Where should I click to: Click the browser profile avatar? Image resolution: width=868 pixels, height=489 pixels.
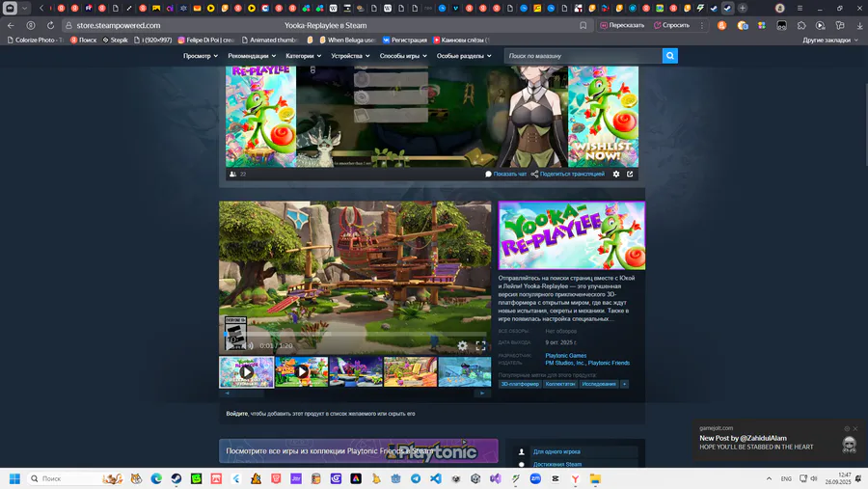pyautogui.click(x=780, y=9)
